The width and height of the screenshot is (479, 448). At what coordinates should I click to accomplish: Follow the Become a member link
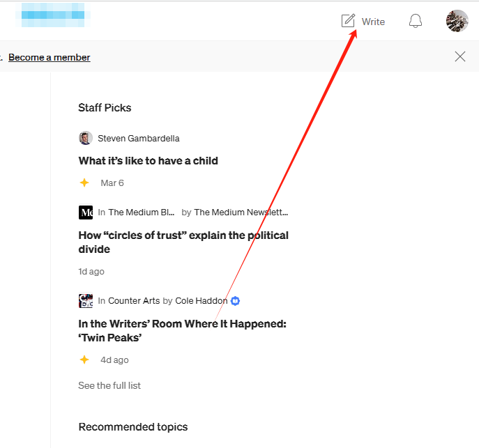[50, 57]
